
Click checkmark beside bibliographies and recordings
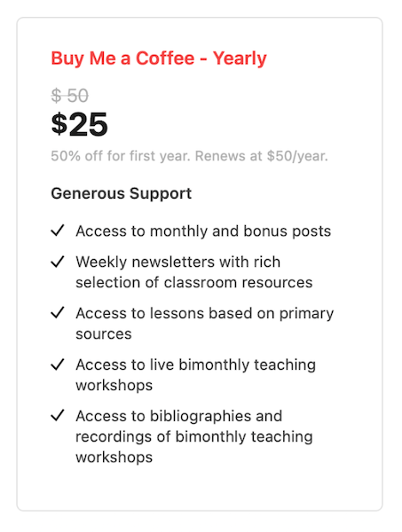click(x=58, y=415)
